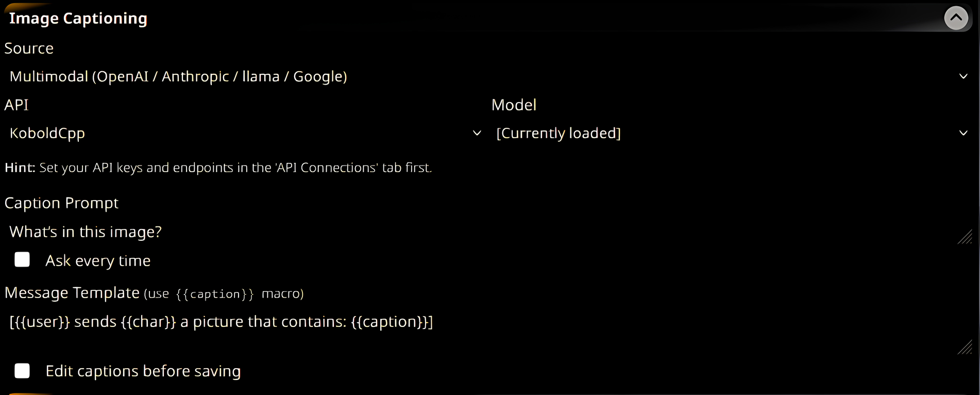Enable Edit captions before saving checkbox

[x=22, y=371]
